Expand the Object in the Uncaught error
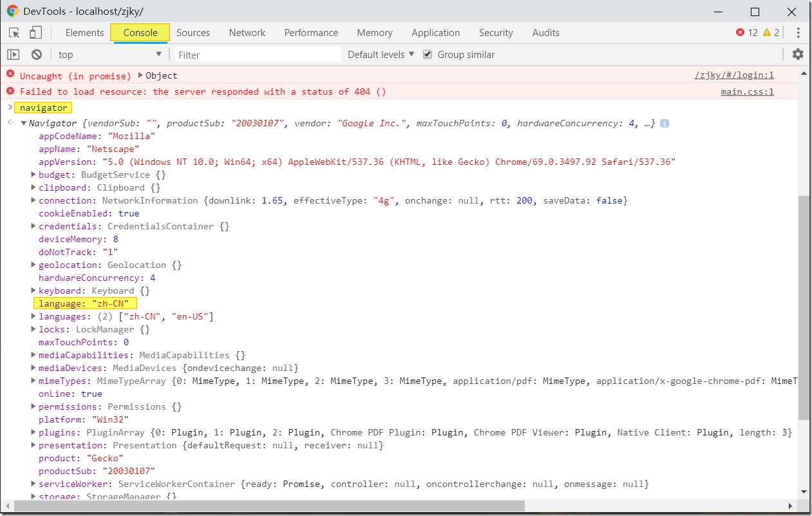Image resolution: width=812 pixels, height=516 pixels. [x=141, y=75]
